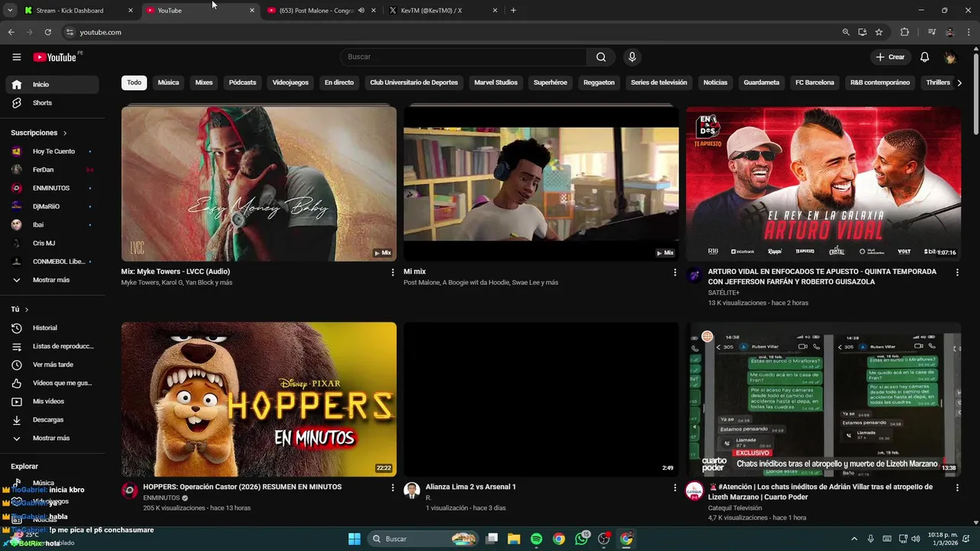This screenshot has width=980, height=551.
Task: Select the Marvel Studios filter chip
Action: 495,83
